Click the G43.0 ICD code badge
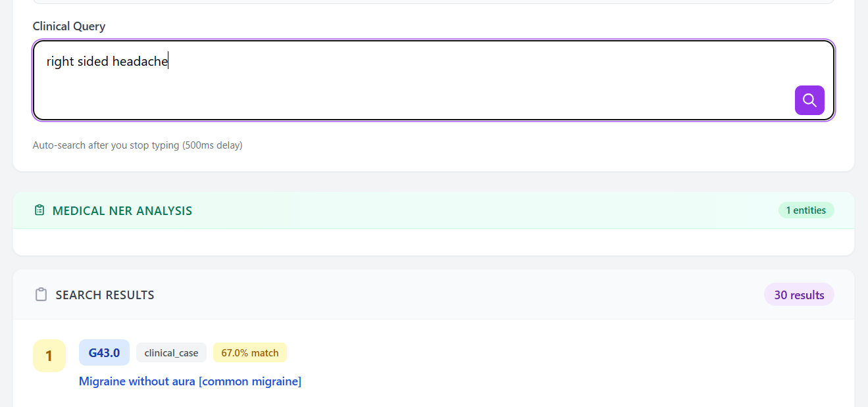Screen dimensions: 868x407 (x=103, y=352)
